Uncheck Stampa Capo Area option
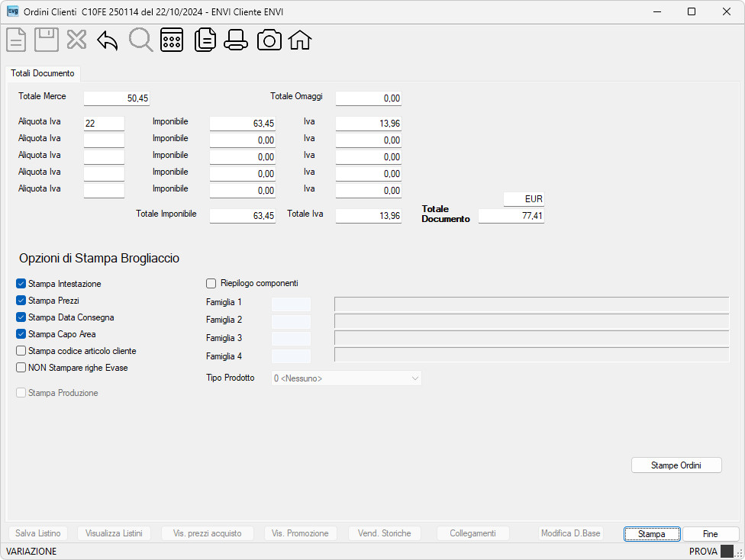This screenshot has height=560, width=745. (21, 334)
